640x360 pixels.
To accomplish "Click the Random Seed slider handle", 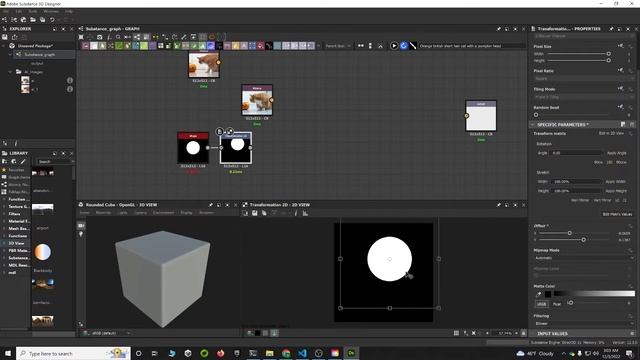I will (536, 115).
